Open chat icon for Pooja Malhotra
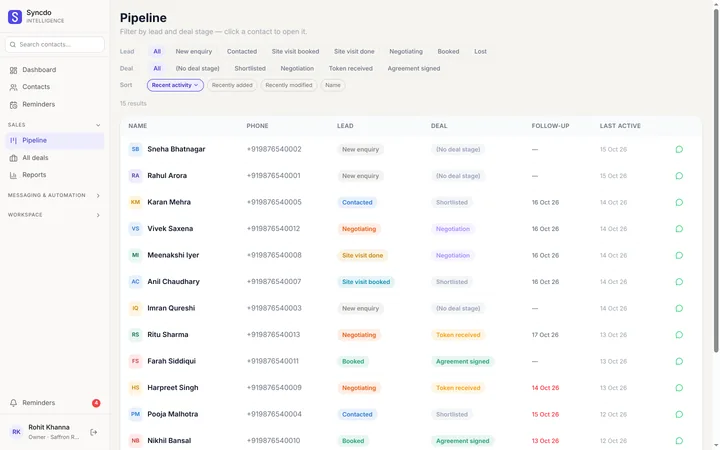Viewport: 720px width, 450px height. pyautogui.click(x=679, y=414)
